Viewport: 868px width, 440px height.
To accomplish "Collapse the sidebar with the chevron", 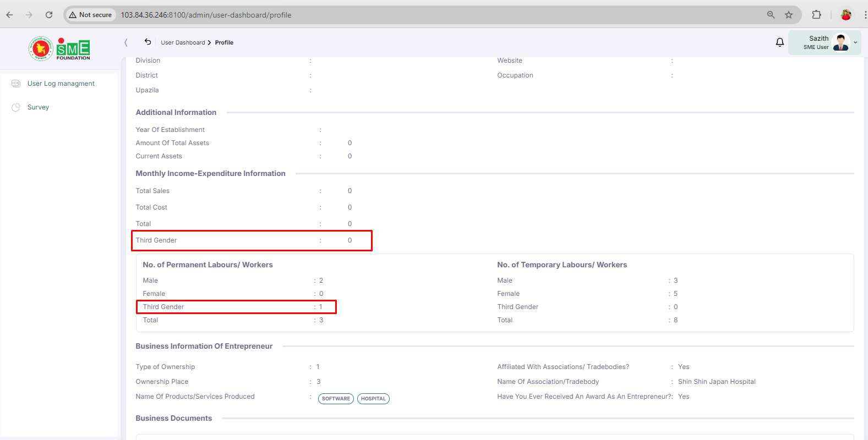I will click(x=126, y=42).
